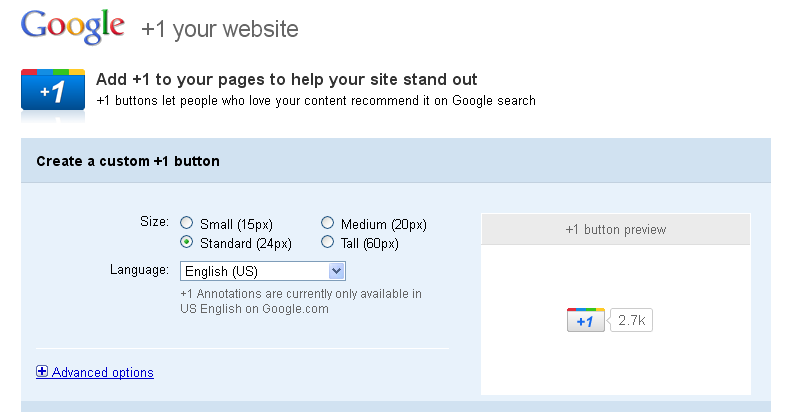The width and height of the screenshot is (789, 412).
Task: Open the Language dropdown arrow
Action: [337, 271]
